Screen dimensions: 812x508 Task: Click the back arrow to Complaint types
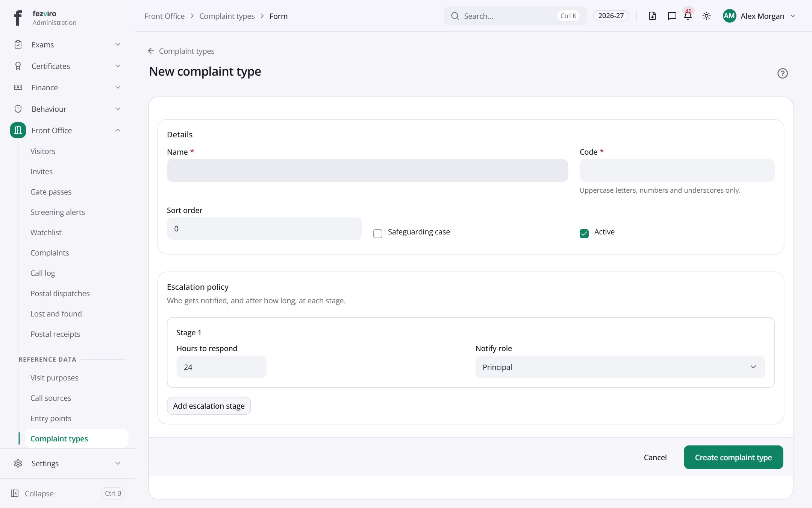point(151,51)
